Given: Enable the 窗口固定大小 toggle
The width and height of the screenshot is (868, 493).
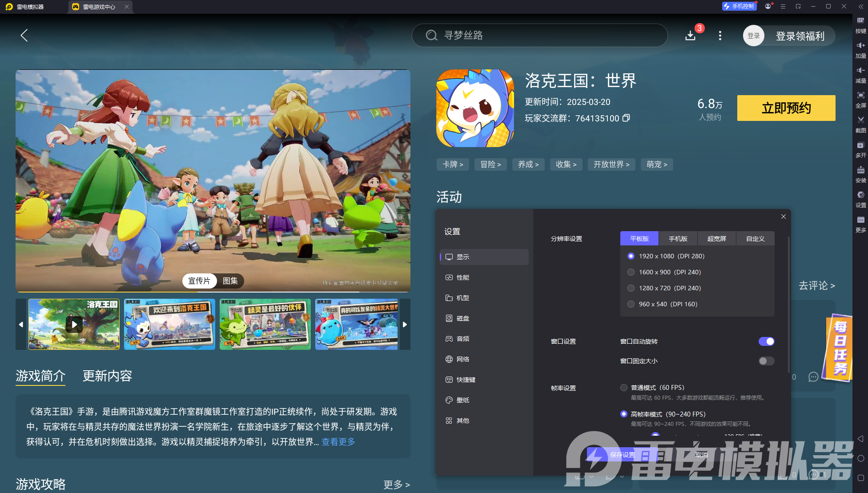Looking at the screenshot, I should coord(766,361).
